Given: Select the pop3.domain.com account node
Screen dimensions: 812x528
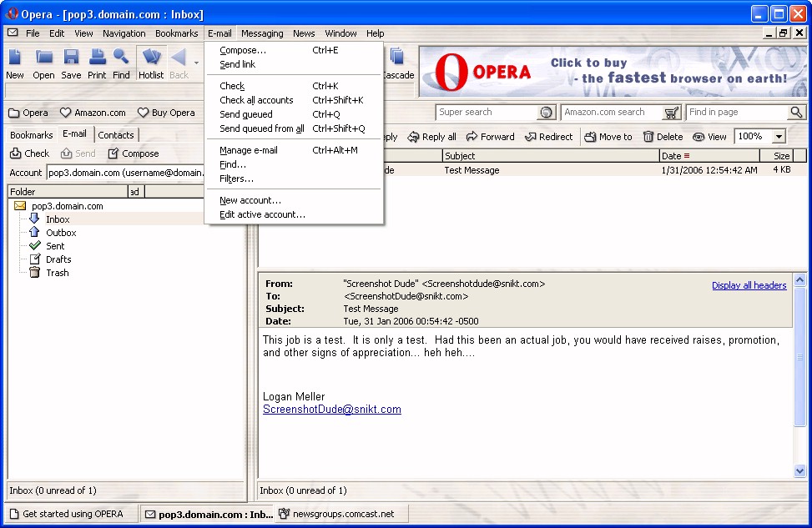Looking at the screenshot, I should tap(68, 206).
